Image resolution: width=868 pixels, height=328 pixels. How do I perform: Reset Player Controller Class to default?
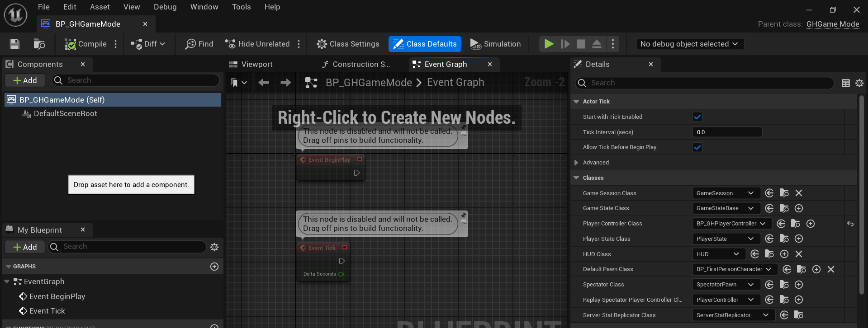850,224
